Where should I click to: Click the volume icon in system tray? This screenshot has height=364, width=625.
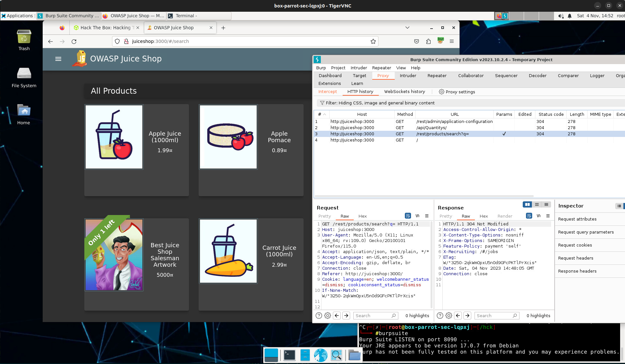point(561,16)
